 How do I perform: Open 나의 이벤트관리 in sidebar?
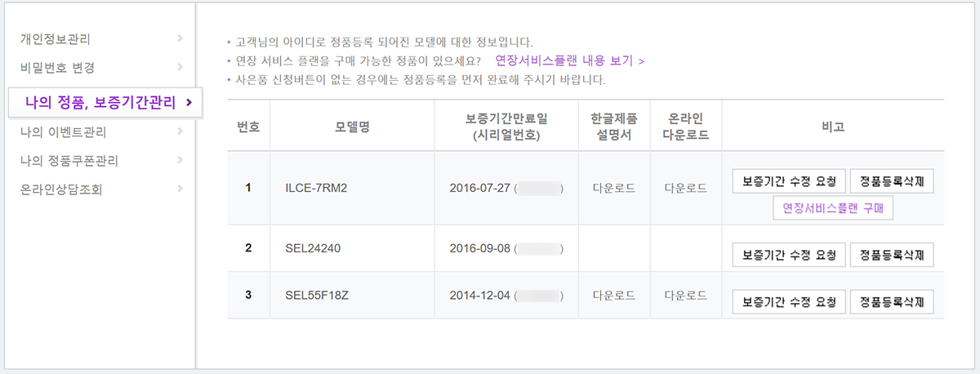tap(64, 132)
